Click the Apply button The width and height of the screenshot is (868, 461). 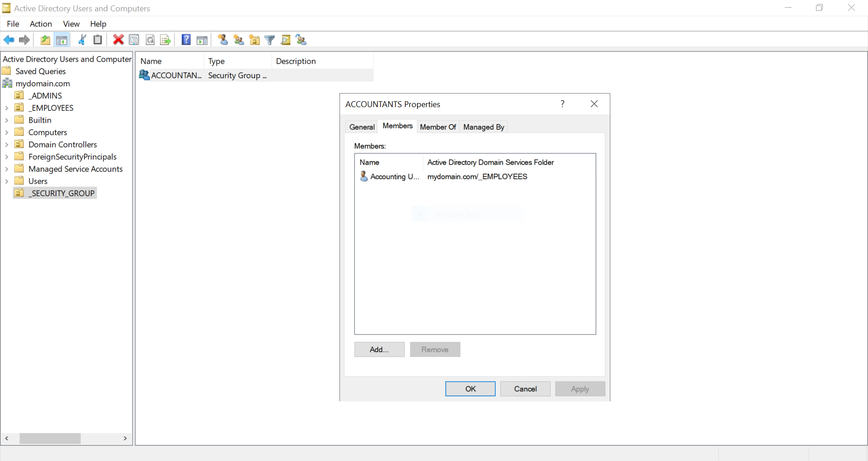[580, 389]
